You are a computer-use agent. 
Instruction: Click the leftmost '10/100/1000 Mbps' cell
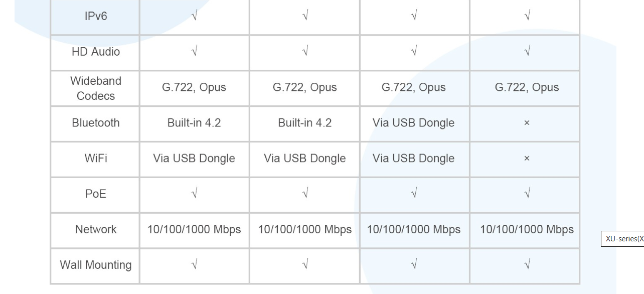click(x=194, y=229)
